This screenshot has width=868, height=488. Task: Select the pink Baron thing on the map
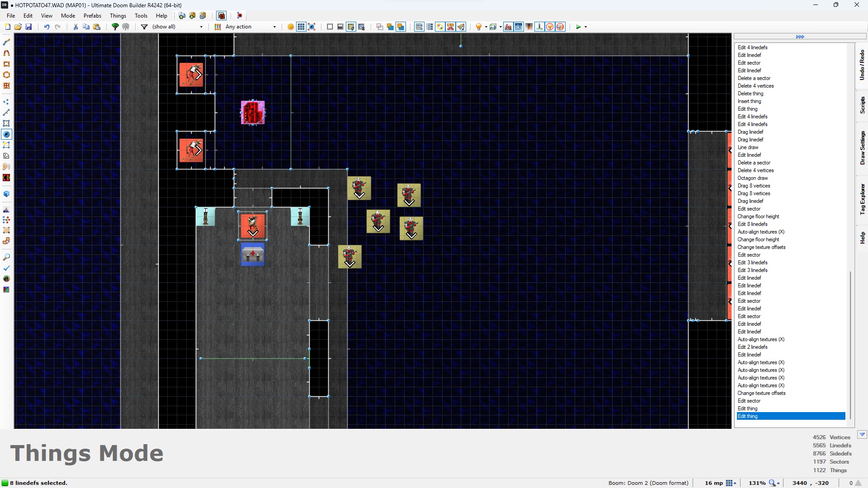(x=253, y=113)
